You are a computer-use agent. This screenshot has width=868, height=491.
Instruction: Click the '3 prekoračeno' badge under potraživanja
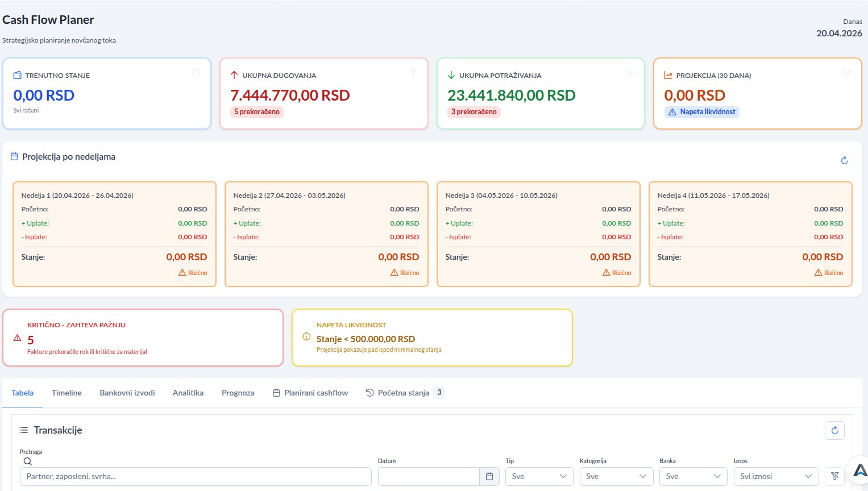tap(474, 112)
